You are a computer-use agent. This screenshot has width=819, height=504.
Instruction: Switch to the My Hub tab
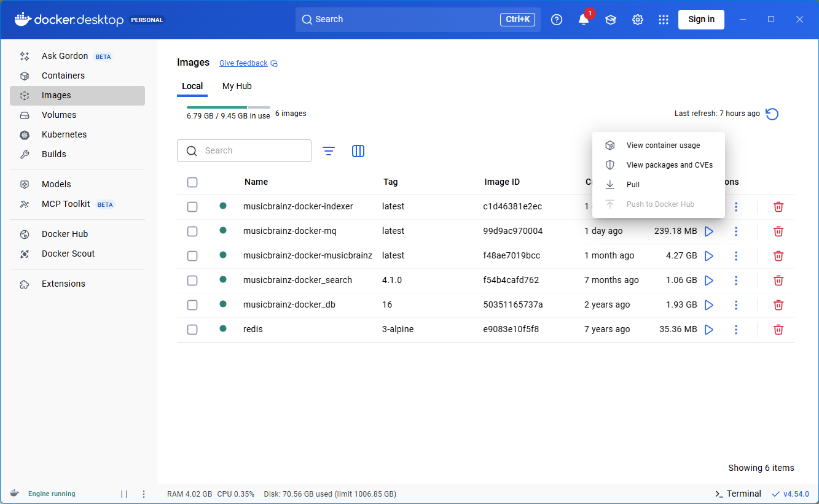coord(237,86)
